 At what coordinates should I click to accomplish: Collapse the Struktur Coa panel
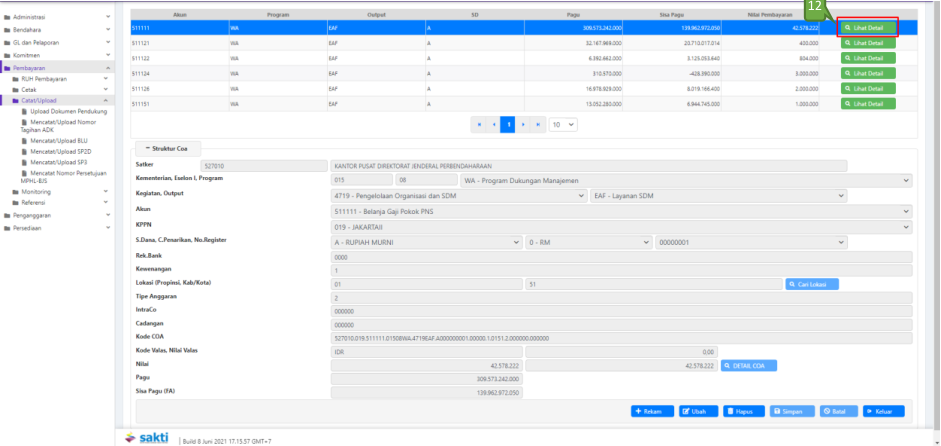click(167, 148)
